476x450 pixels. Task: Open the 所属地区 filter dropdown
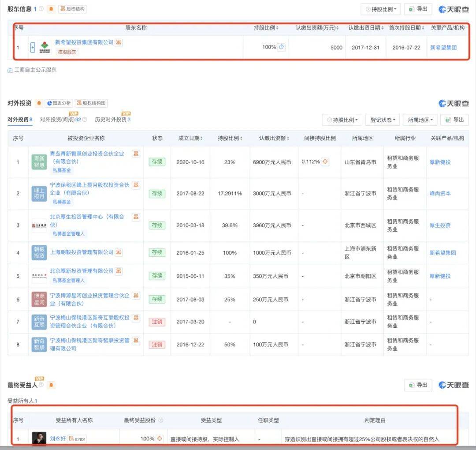[x=420, y=120]
